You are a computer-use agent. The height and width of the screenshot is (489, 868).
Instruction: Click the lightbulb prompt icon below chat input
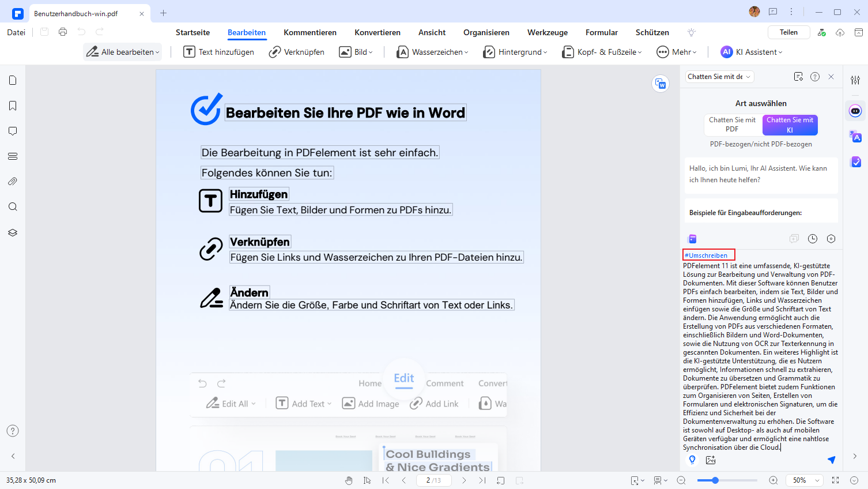pos(692,460)
